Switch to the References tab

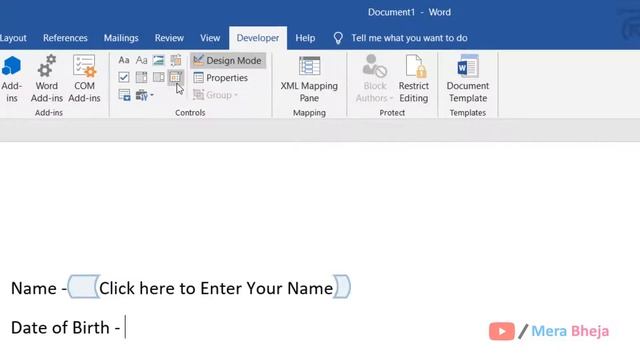tap(65, 38)
